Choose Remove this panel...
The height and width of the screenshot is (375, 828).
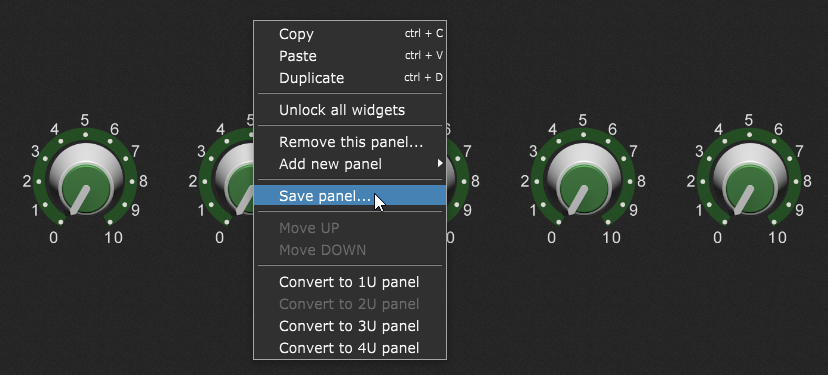tap(350, 142)
